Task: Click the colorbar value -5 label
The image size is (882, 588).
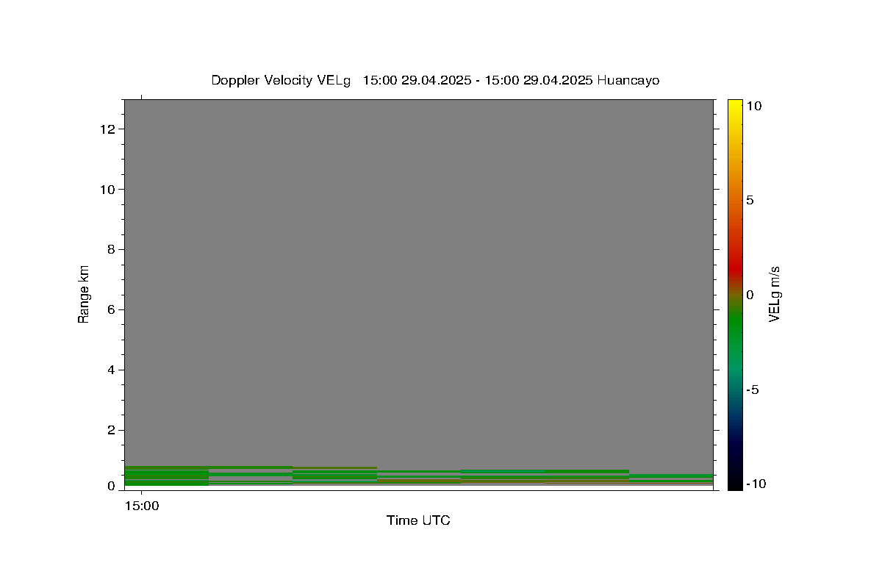Action: 752,390
